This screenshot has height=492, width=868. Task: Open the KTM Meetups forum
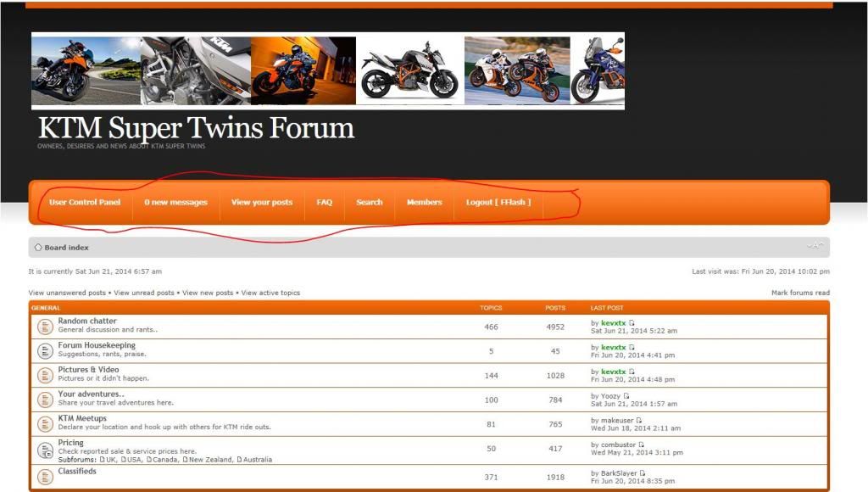coord(82,418)
